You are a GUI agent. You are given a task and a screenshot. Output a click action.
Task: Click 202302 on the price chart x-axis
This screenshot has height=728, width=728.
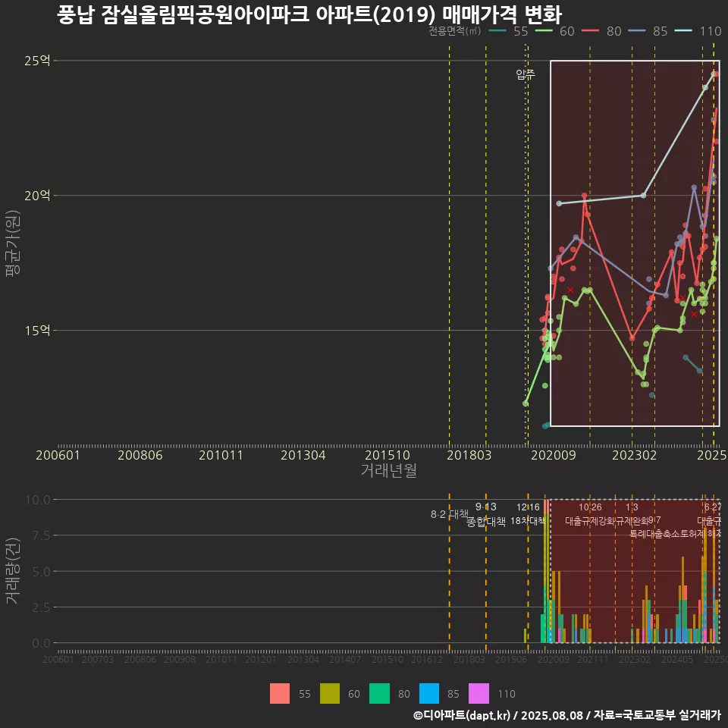(634, 455)
